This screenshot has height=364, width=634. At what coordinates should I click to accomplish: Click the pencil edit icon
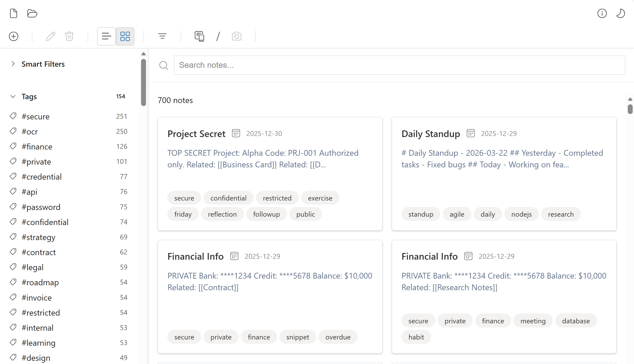click(x=51, y=36)
